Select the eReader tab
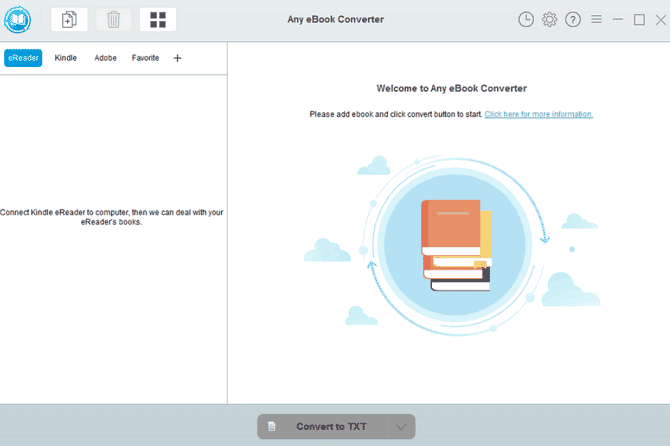 click(23, 58)
